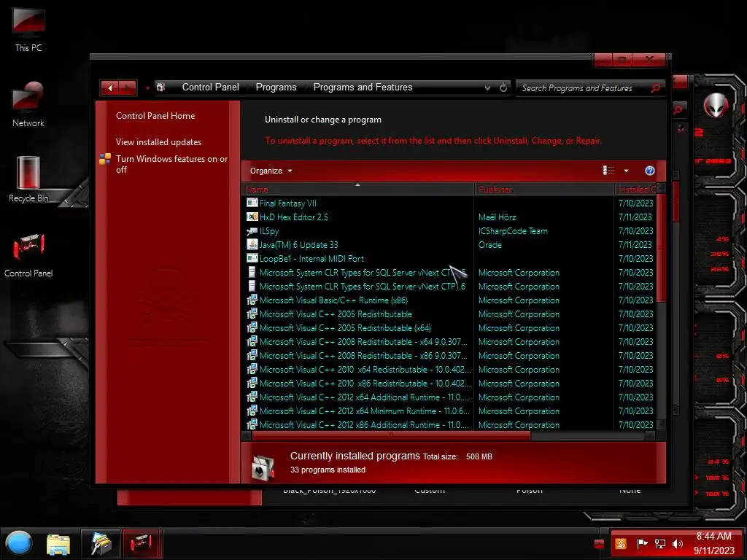Open File Explorer from the taskbar
This screenshot has width=747, height=560.
click(58, 544)
